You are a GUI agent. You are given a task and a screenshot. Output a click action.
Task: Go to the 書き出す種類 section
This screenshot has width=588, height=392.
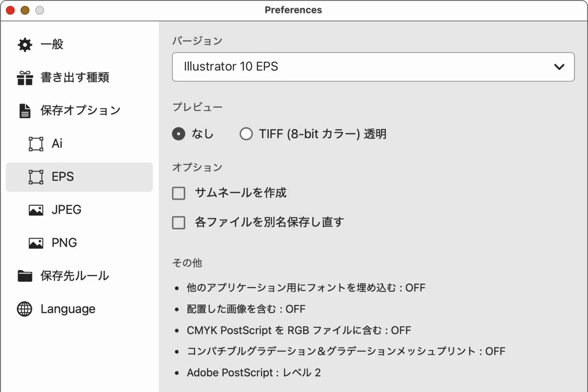click(x=79, y=77)
